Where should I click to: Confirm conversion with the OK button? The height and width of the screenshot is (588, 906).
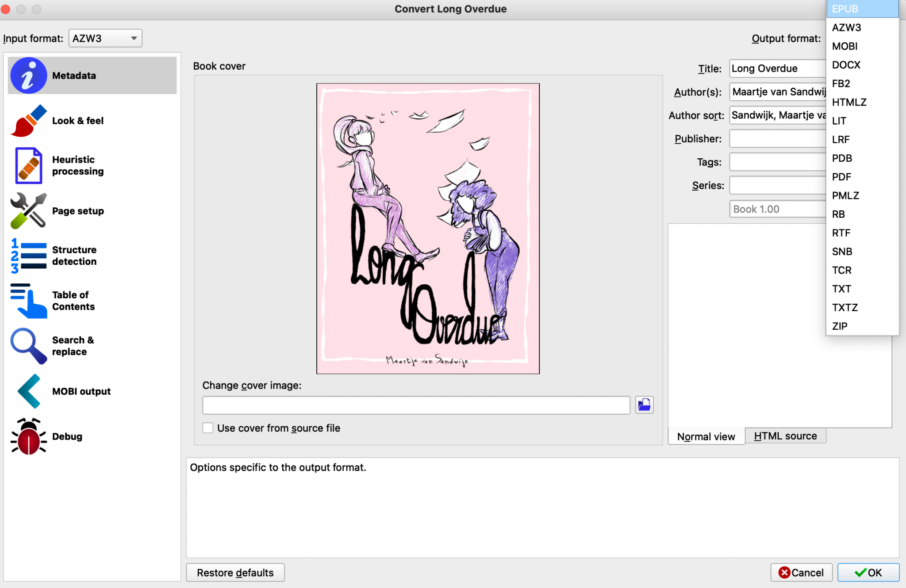(868, 573)
